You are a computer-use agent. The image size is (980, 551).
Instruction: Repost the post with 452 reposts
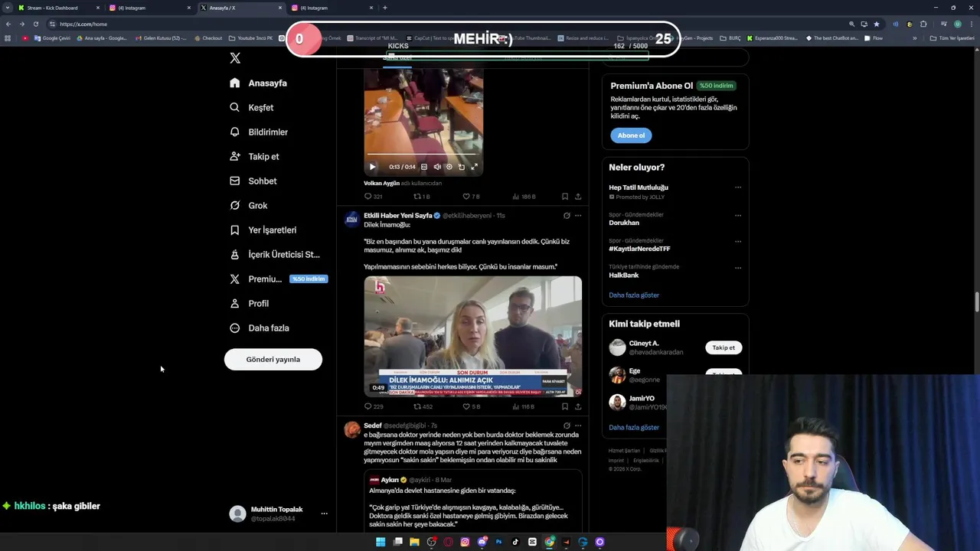point(423,406)
